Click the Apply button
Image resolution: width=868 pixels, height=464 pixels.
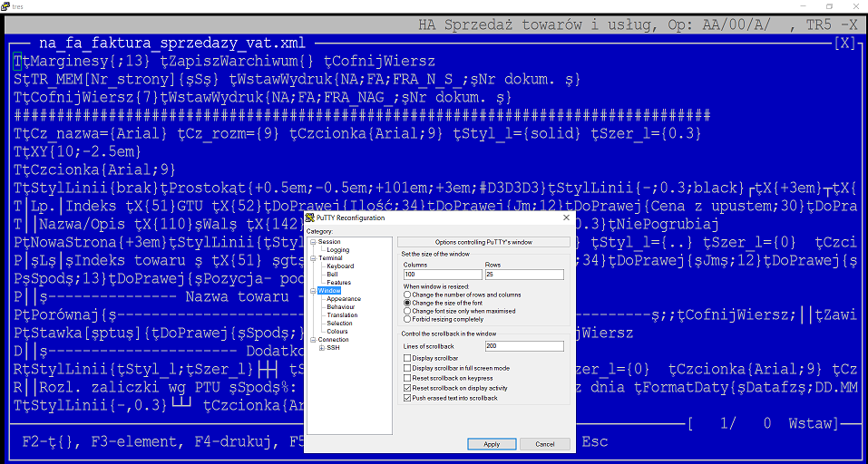492,444
